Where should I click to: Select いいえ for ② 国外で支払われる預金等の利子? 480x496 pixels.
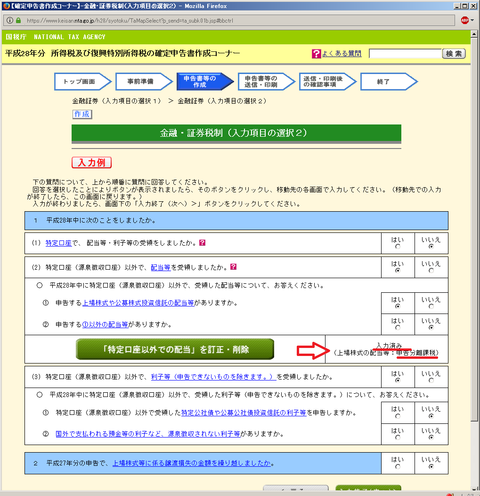431,437
